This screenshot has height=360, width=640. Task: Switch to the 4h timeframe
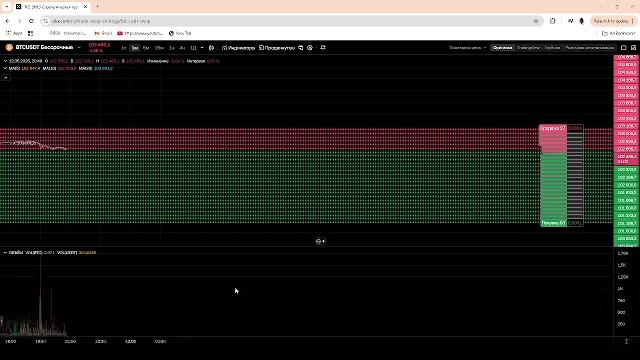pos(182,48)
